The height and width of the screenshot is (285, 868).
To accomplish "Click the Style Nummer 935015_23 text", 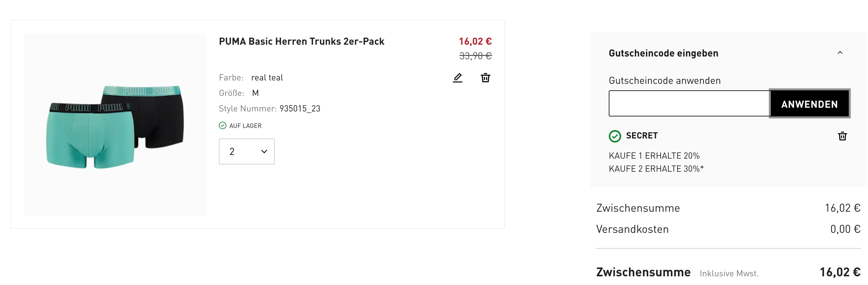I will [300, 108].
